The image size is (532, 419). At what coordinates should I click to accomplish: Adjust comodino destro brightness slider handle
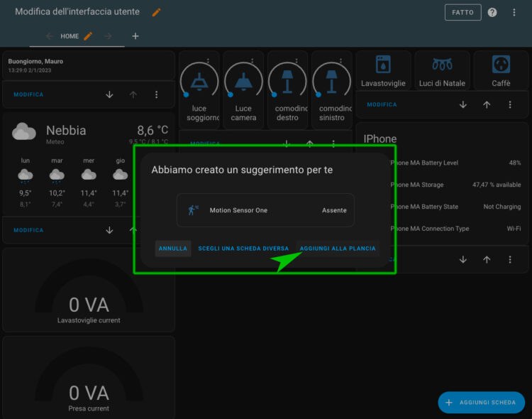[275, 95]
